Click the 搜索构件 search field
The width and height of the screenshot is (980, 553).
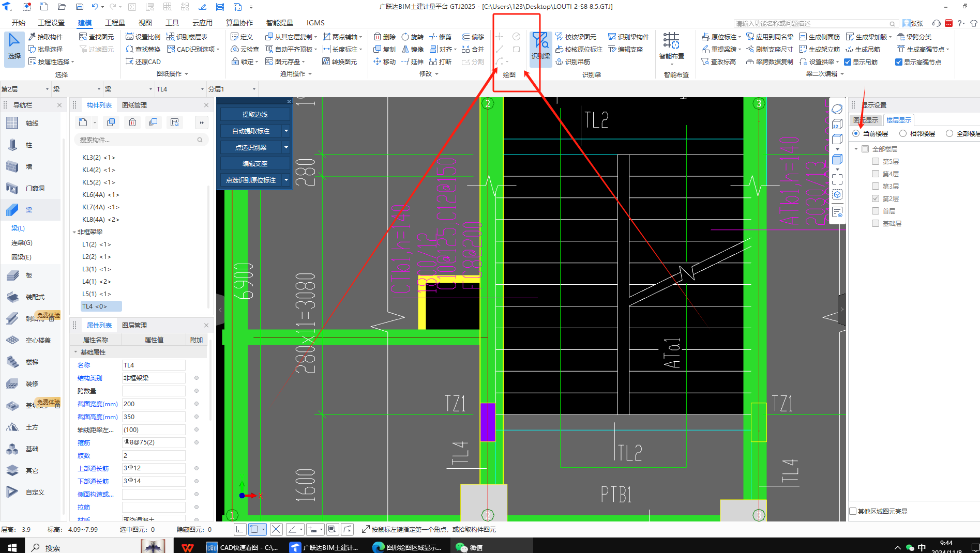141,140
